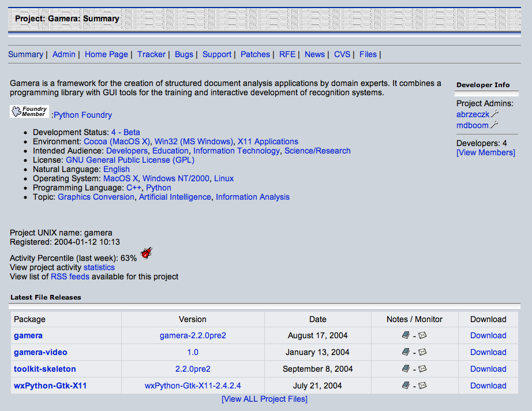Open admin profile mdboom
The height and width of the screenshot is (411, 532).
(x=473, y=125)
